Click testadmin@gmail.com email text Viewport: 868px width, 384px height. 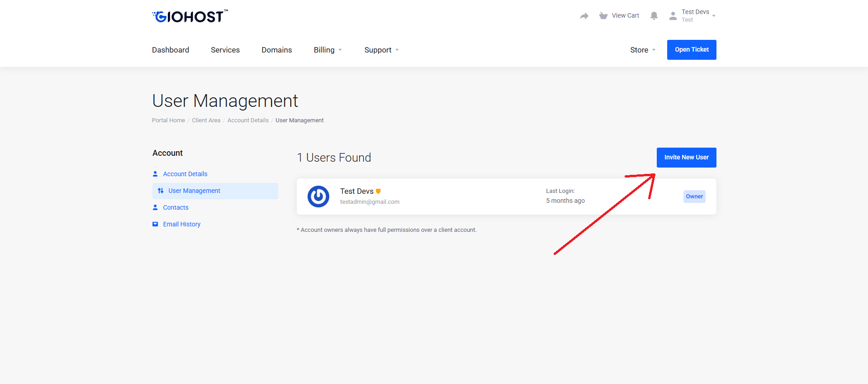370,202
